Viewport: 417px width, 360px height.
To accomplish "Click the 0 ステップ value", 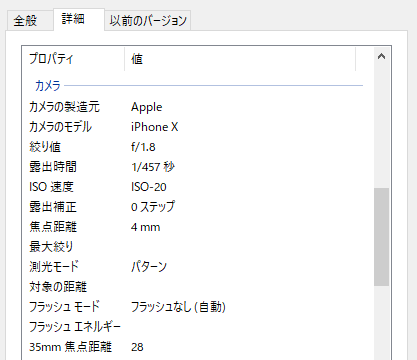I will (153, 207).
